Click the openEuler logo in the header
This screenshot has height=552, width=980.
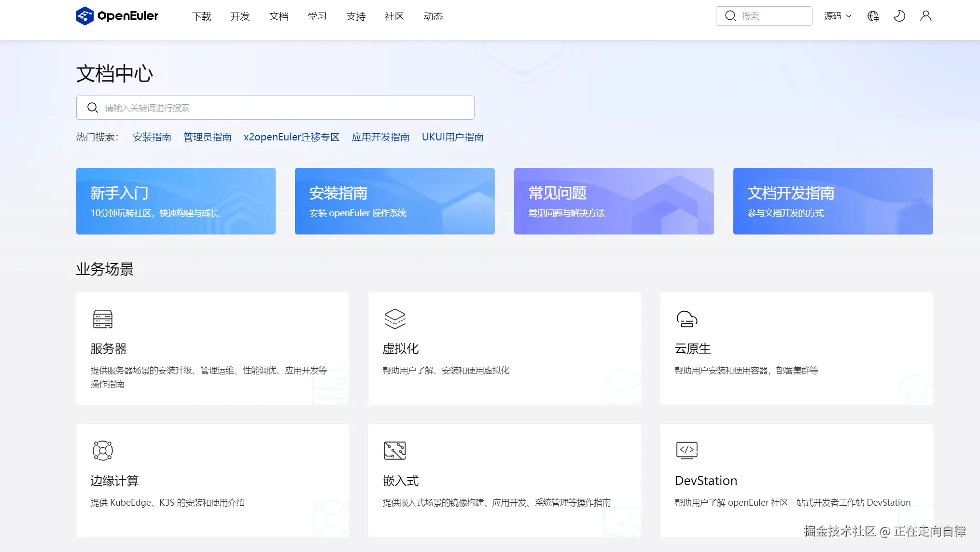(x=117, y=16)
